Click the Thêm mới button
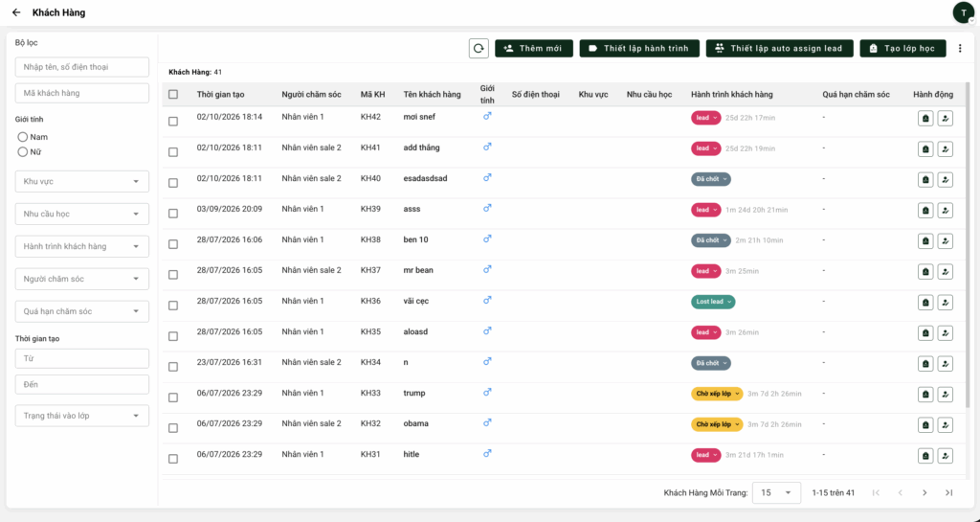980x522 pixels. point(534,48)
